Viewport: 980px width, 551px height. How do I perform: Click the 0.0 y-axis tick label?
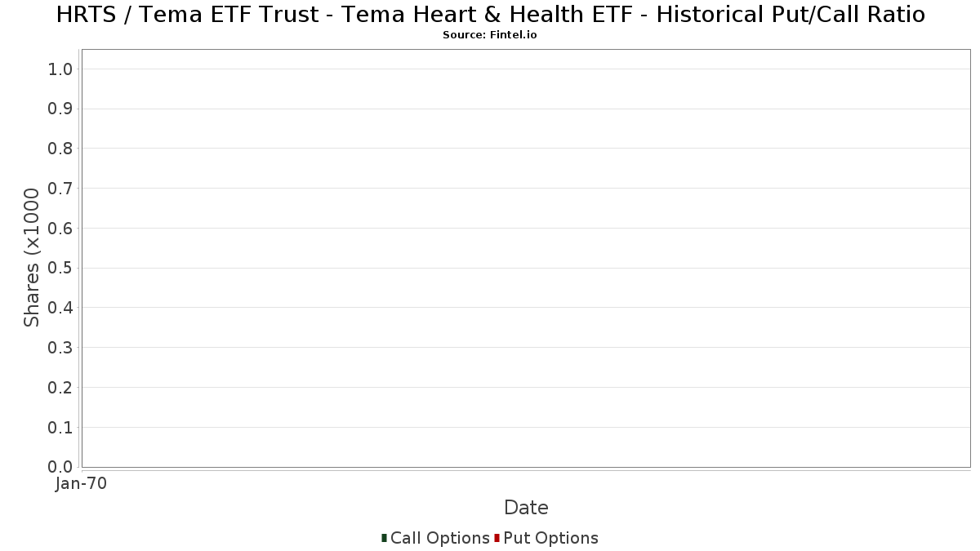coord(61,467)
